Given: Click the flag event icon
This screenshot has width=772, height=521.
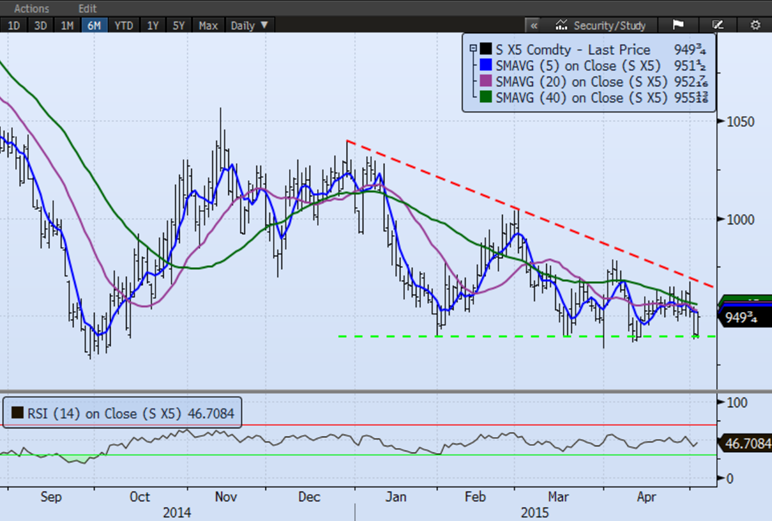Looking at the screenshot, I should point(677,24).
